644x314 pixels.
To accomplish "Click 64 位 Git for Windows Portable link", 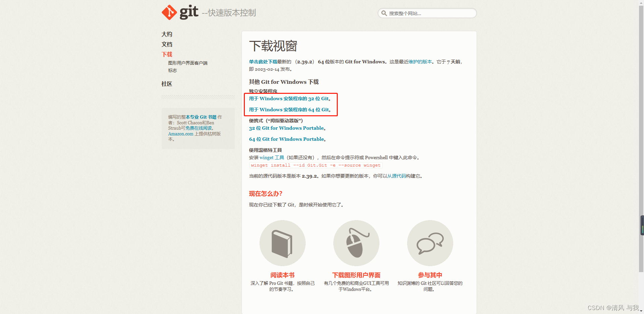I will [287, 139].
